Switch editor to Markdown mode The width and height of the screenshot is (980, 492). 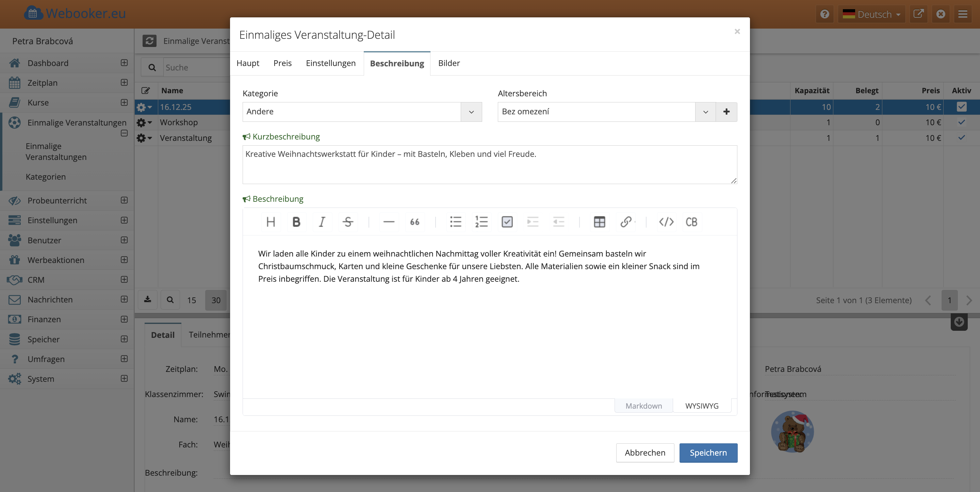click(x=643, y=406)
